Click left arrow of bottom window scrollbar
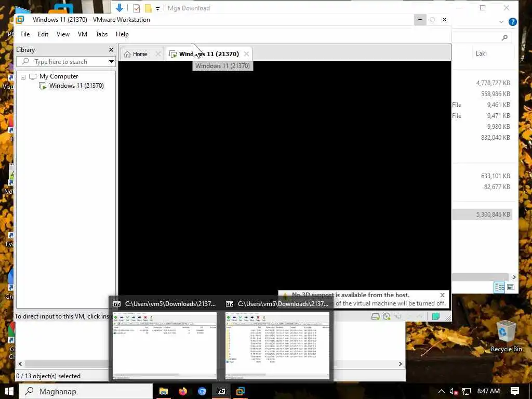 (20, 364)
